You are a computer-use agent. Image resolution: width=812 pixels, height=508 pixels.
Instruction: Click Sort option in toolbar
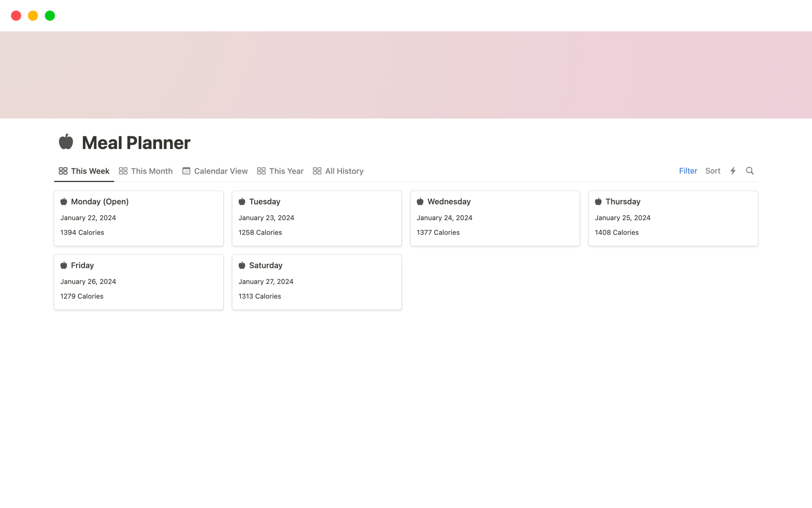coord(713,170)
